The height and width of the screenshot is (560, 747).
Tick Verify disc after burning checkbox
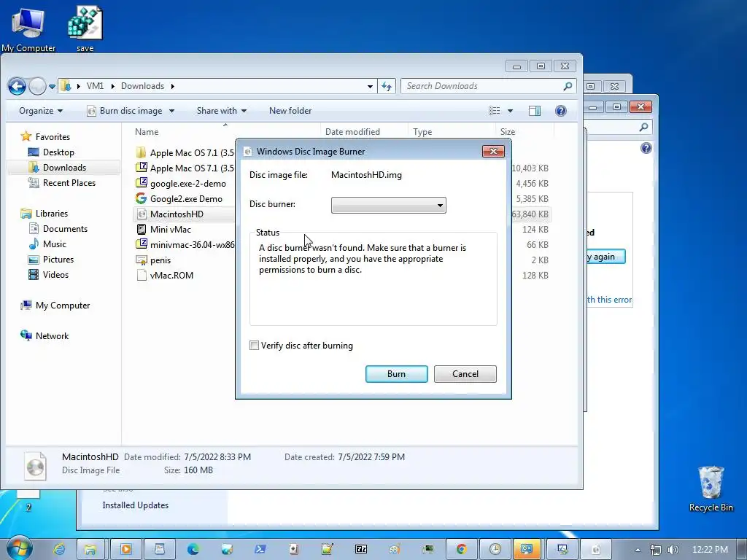[x=254, y=345]
